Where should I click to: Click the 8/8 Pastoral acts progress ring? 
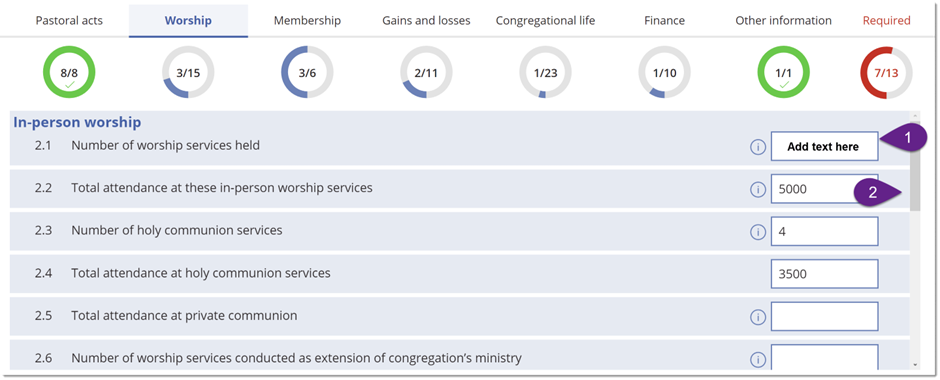coord(69,73)
